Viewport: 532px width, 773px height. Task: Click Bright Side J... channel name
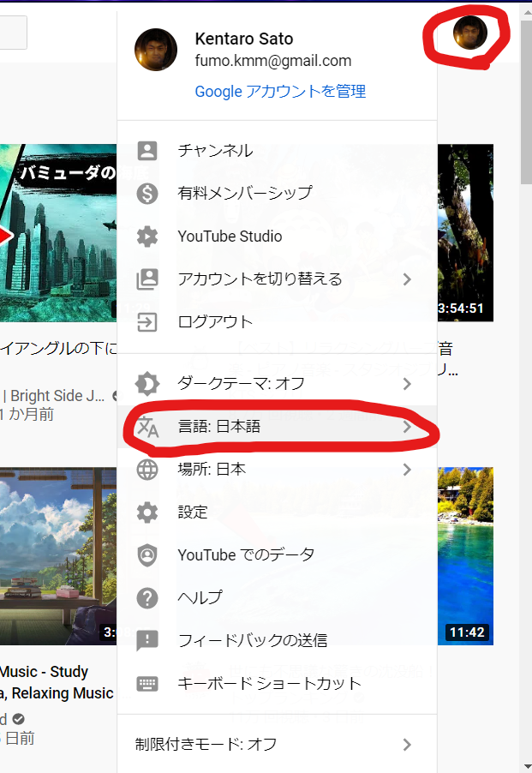(57, 395)
